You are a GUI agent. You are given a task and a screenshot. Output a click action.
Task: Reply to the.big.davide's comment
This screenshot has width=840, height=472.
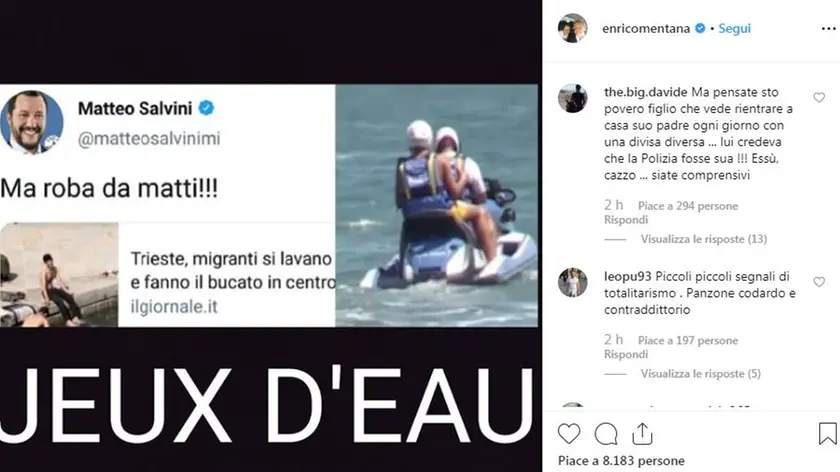626,220
